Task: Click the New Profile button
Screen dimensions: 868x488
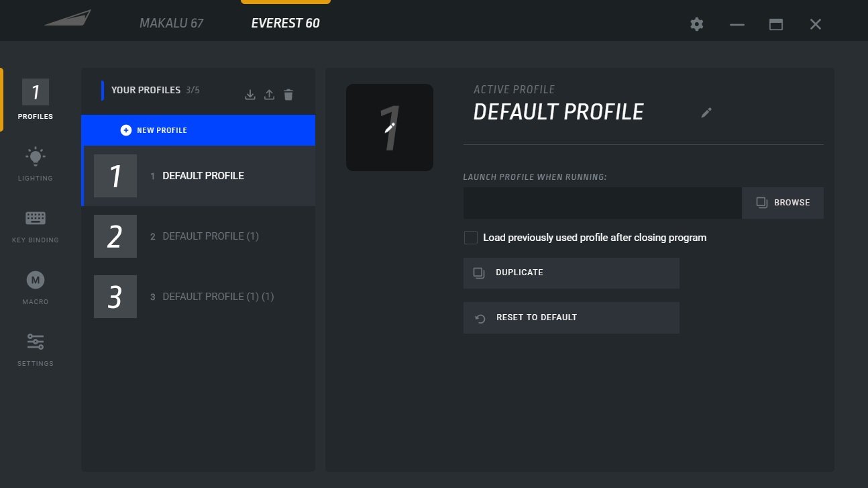Action: pyautogui.click(x=199, y=130)
